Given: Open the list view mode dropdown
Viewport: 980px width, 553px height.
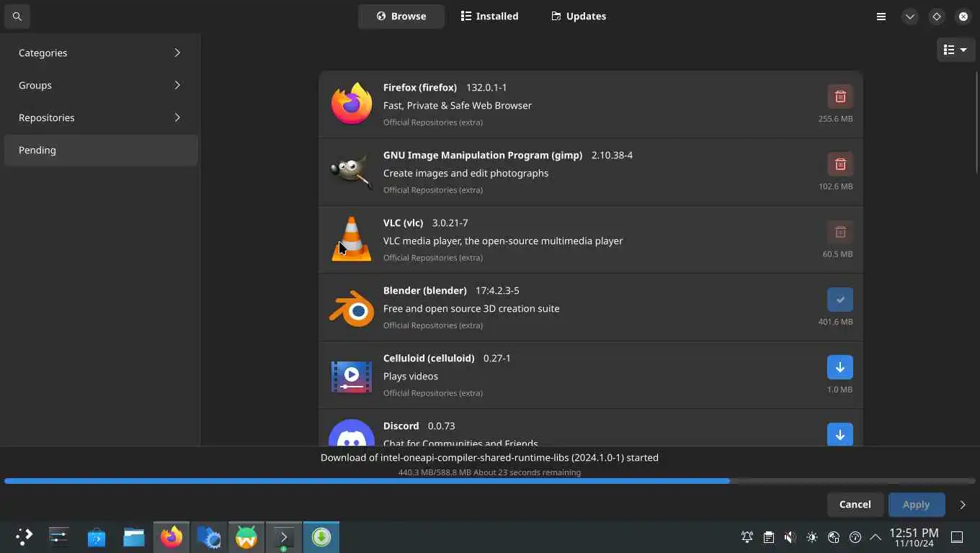Looking at the screenshot, I should coord(955,50).
